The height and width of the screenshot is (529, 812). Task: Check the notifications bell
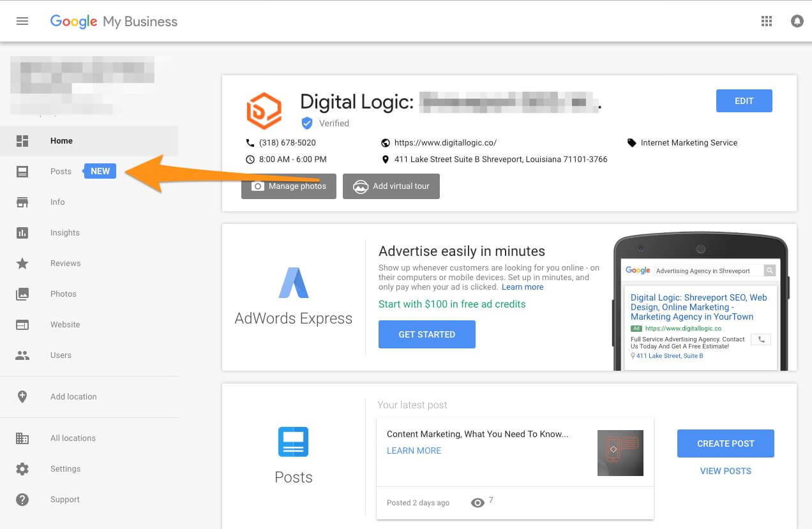(x=797, y=21)
